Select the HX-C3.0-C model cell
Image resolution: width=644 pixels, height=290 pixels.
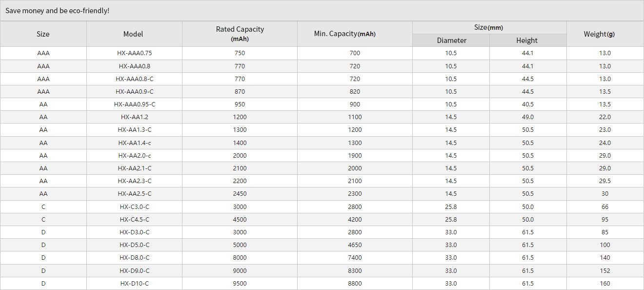[134, 207]
